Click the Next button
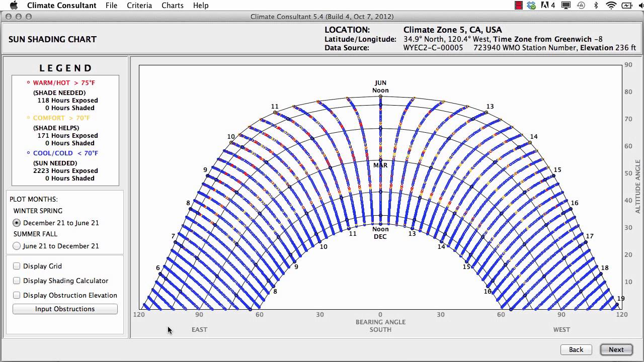 point(616,349)
